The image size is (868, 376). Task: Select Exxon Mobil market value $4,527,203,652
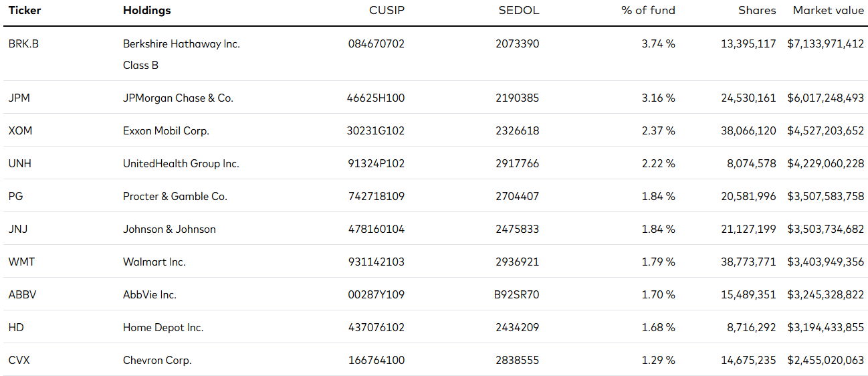click(x=825, y=131)
